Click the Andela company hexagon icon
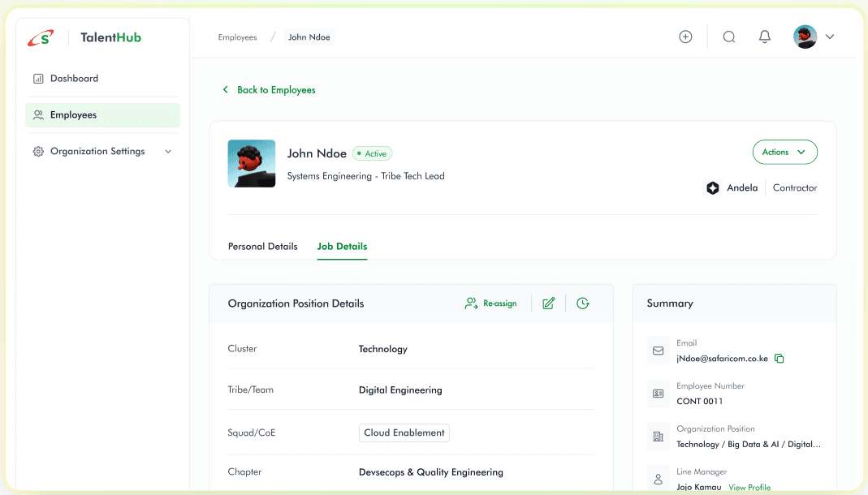Screen dimensions: 868x495 713,188
